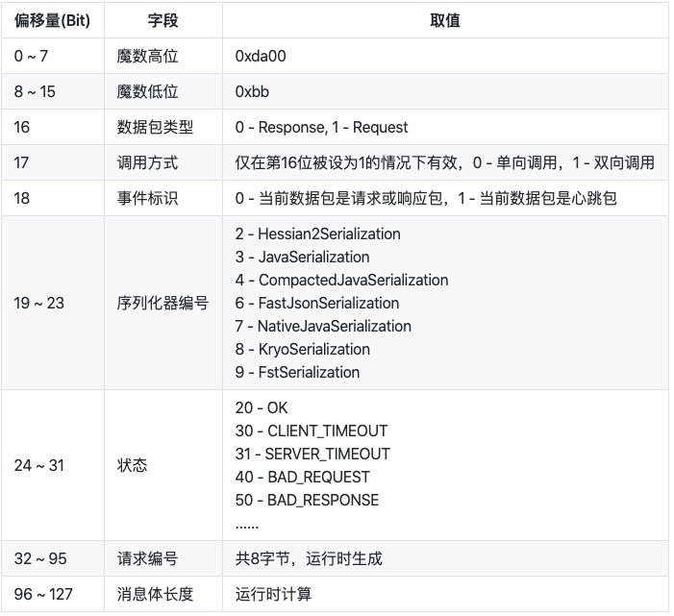Image resolution: width=674 pixels, height=616 pixels.
Task: Select the 魔数高位 field cell
Action: click(147, 56)
